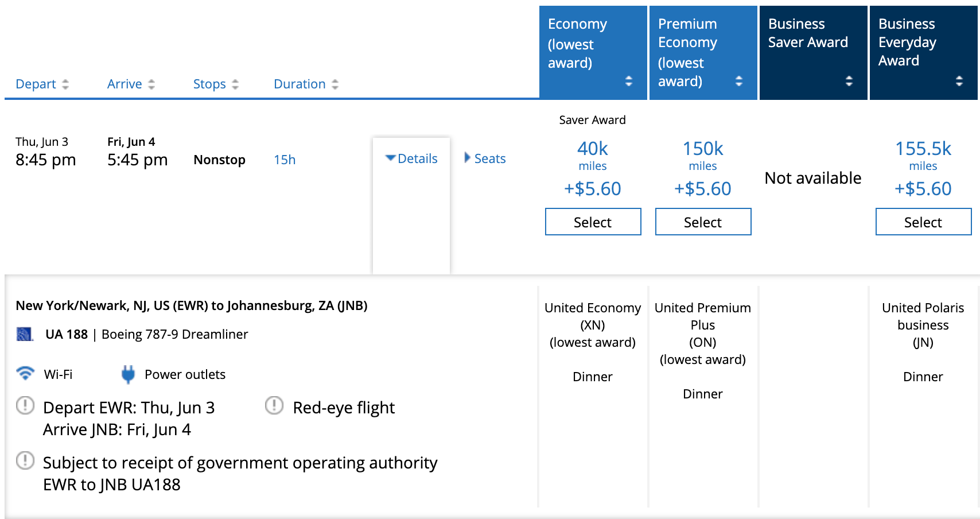
Task: Sort by Business Everyday Award column
Action: pyautogui.click(x=959, y=81)
